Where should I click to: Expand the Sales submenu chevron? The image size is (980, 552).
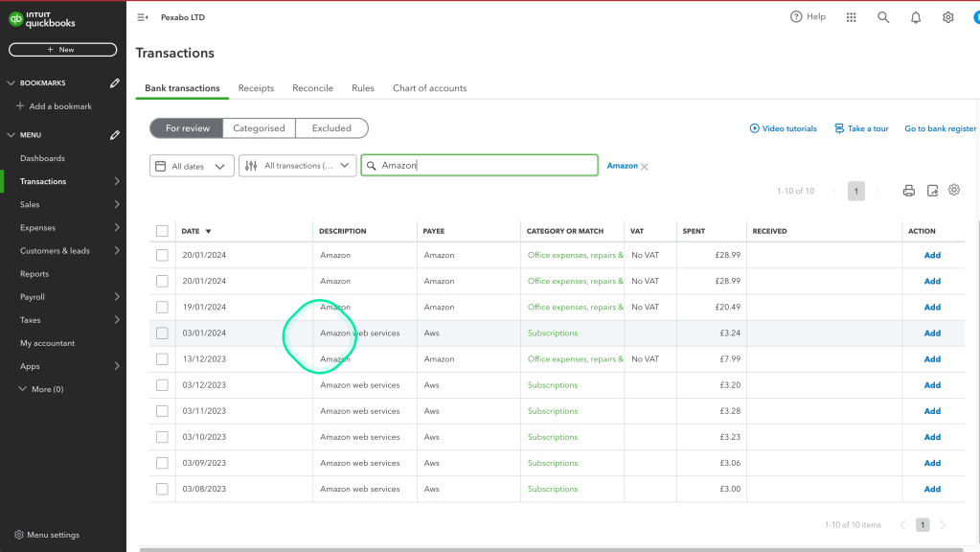[116, 204]
